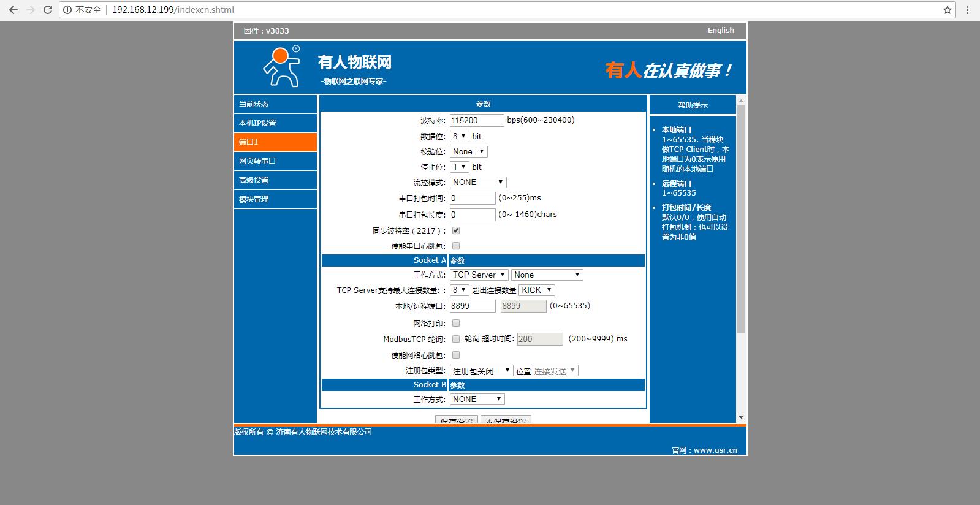Uncheck the 同步波特率 (2217) checkbox
Viewport: 980px width, 505px height.
tap(456, 230)
